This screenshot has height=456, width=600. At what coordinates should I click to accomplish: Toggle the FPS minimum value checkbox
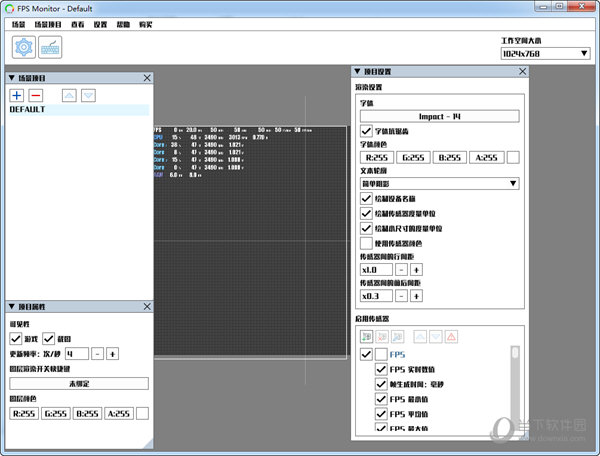coord(381,399)
